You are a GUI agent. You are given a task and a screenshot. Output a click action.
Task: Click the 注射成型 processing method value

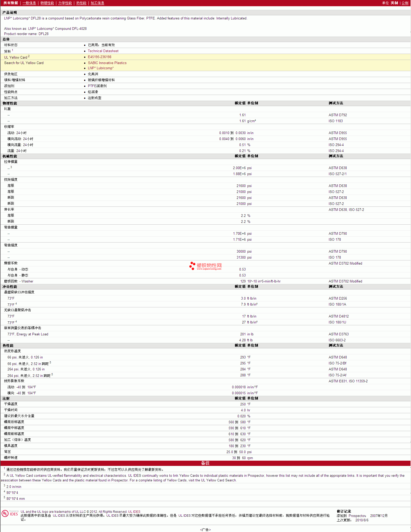[94, 98]
